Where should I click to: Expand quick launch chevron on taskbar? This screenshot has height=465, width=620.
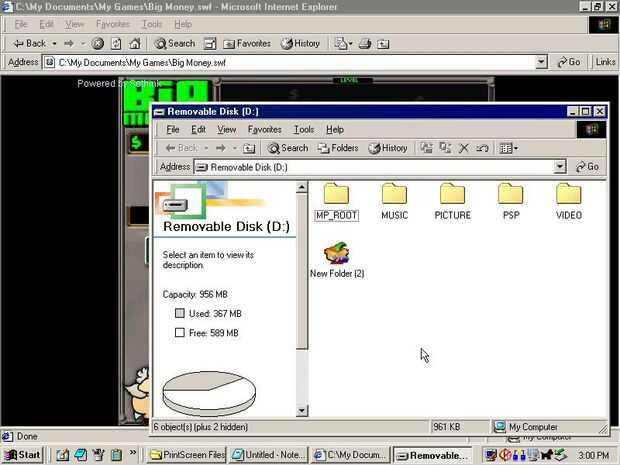[132, 452]
